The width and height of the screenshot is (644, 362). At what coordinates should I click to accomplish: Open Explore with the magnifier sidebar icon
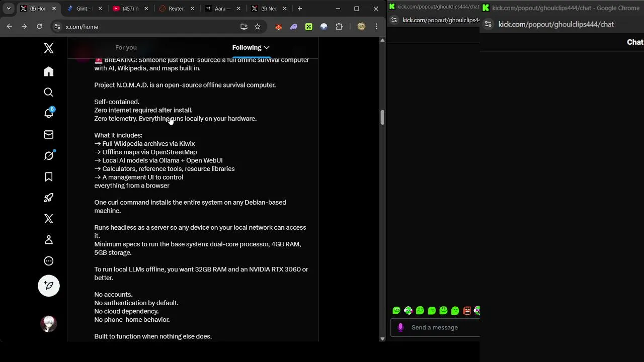[x=49, y=92]
